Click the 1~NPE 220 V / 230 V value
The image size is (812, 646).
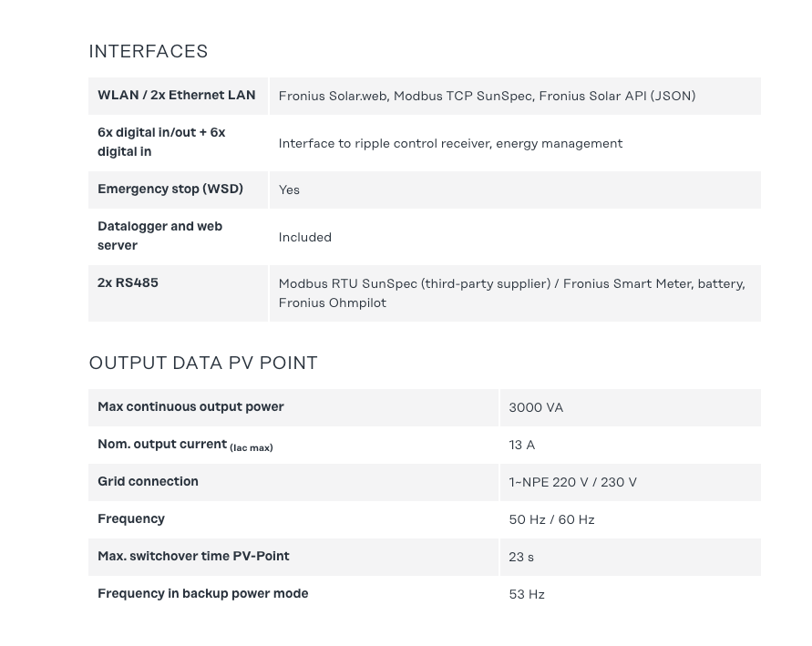pyautogui.click(x=572, y=482)
